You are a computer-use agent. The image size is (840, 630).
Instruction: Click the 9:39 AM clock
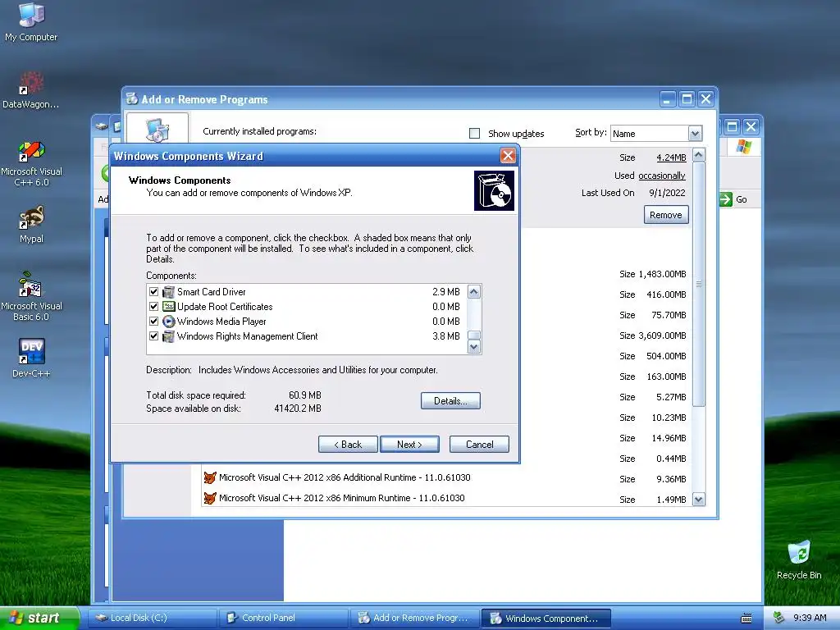tap(810, 618)
